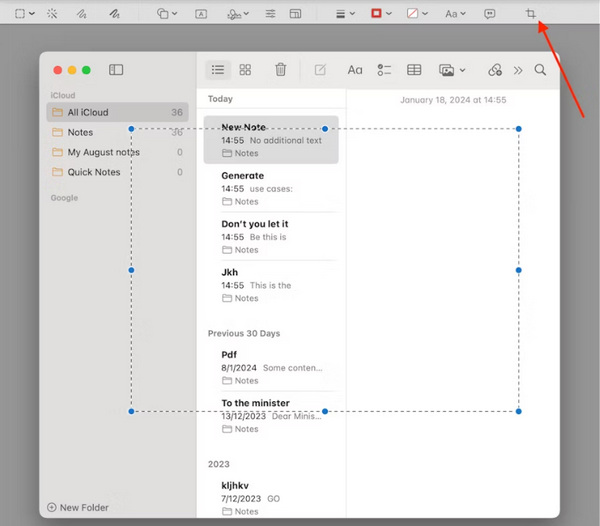Click the Notes media photo icon

coord(446,70)
